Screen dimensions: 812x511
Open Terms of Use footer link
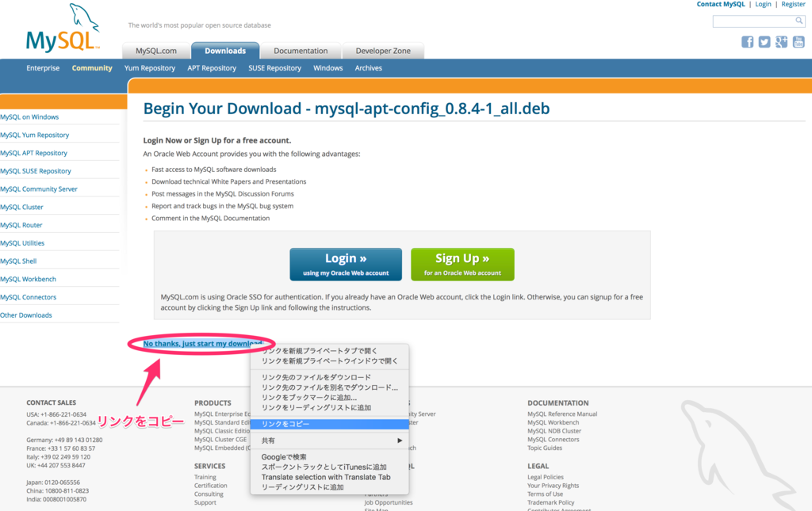coord(545,494)
